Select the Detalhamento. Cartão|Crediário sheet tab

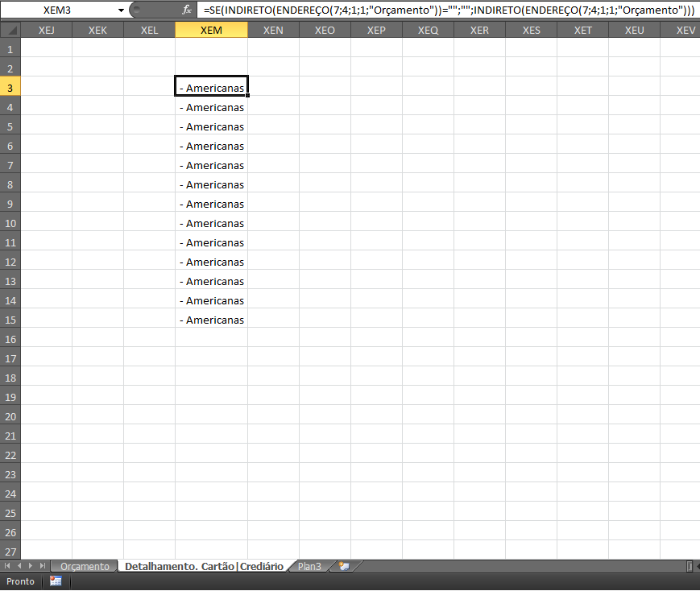(204, 566)
